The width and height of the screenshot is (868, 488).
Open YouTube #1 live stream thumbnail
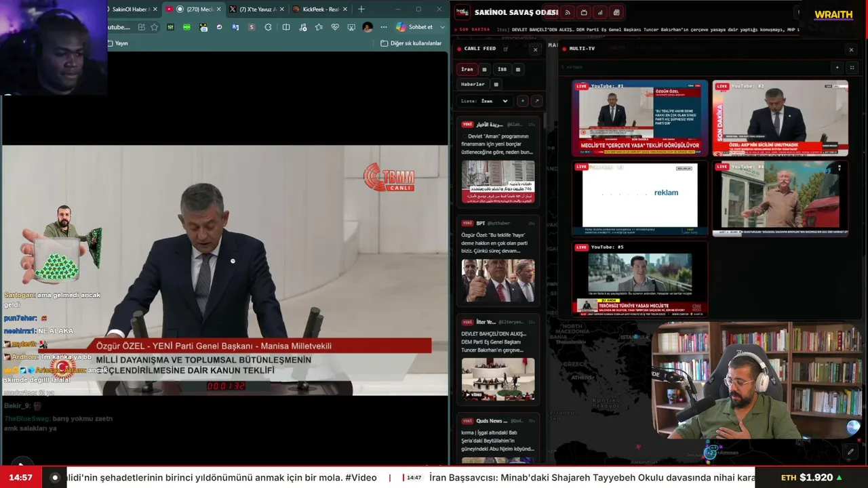pos(639,119)
